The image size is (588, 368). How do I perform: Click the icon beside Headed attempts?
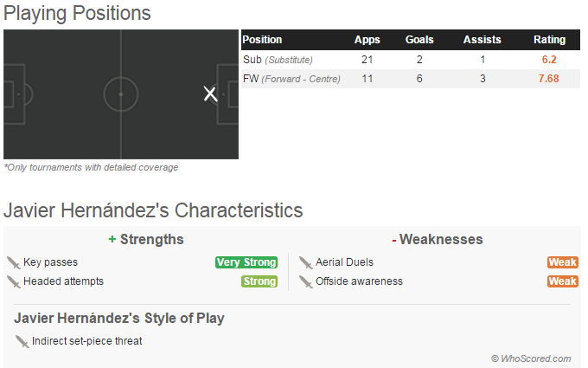(13, 281)
